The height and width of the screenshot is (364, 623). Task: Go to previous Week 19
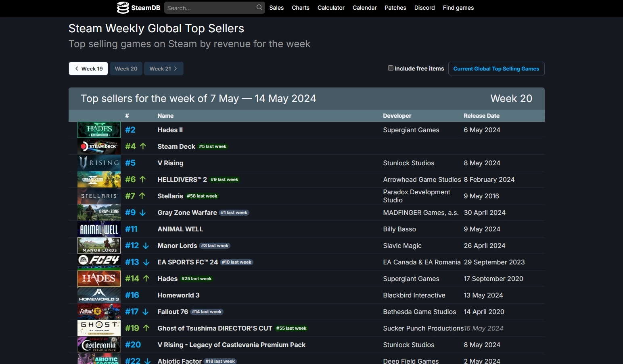[88, 69]
